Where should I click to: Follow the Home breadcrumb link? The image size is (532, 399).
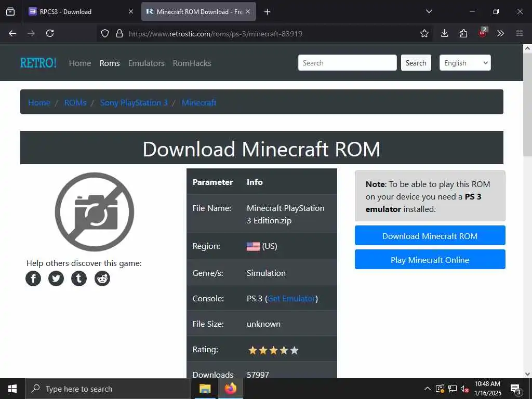click(x=39, y=102)
